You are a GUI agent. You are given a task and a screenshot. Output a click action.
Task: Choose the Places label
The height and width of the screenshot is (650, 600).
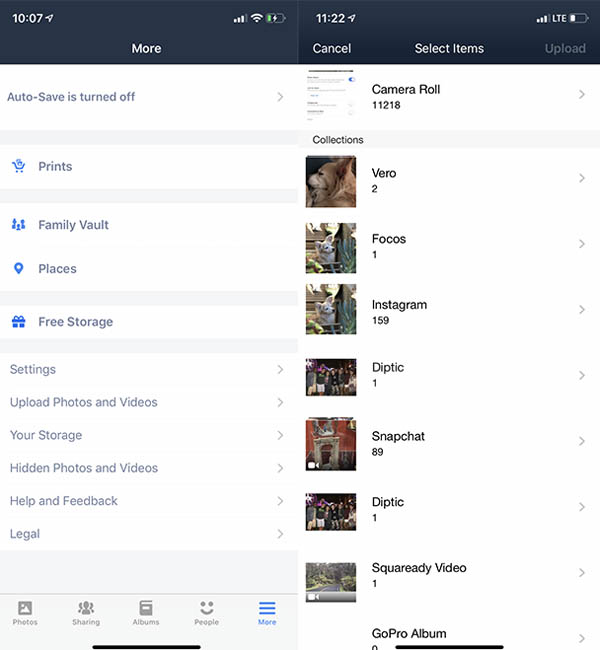coord(57,269)
